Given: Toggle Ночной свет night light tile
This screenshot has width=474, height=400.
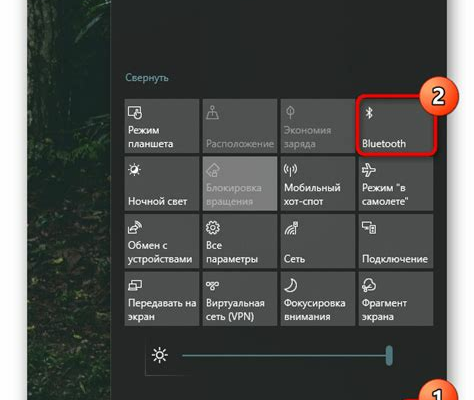Looking at the screenshot, I should pyautogui.click(x=162, y=184).
